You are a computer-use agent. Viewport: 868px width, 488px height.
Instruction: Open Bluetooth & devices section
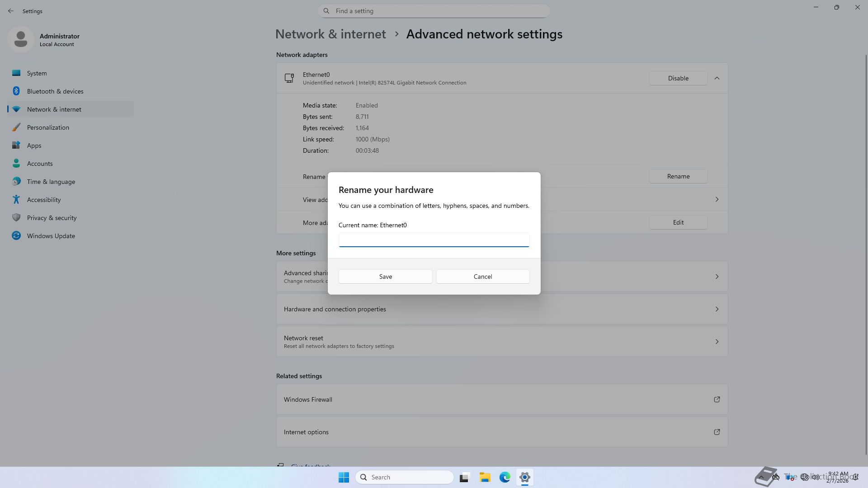pyautogui.click(x=55, y=91)
